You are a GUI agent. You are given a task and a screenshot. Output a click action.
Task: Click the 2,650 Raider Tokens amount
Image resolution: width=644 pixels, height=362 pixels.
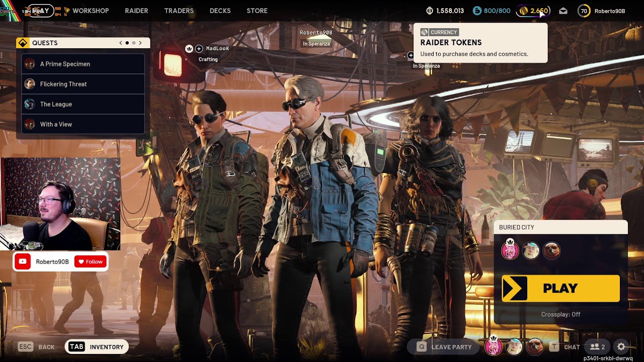click(x=539, y=11)
